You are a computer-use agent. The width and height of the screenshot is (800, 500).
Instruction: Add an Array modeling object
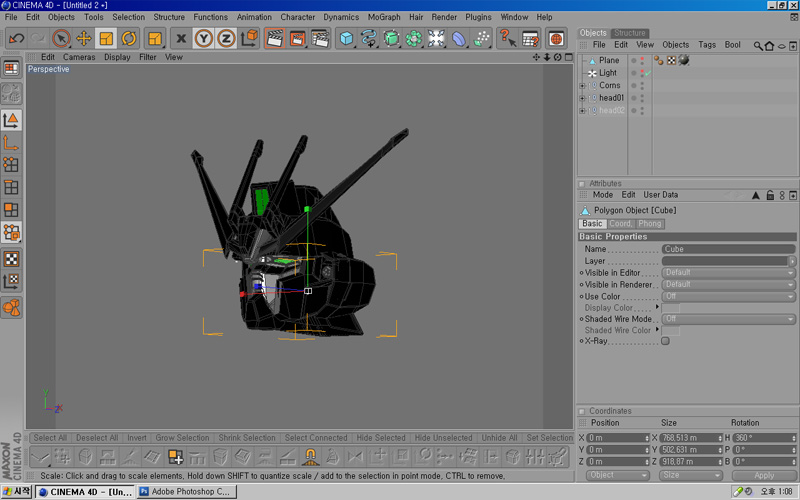(414, 38)
